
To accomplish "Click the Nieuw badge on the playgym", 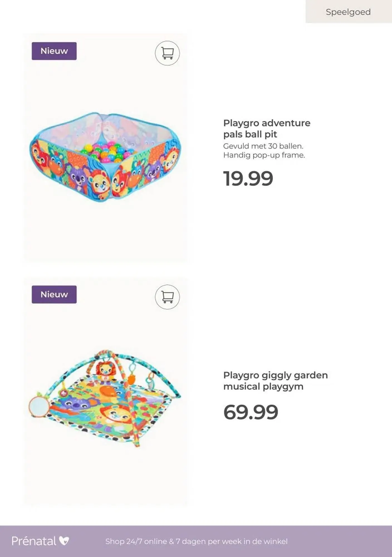I will pos(54,294).
